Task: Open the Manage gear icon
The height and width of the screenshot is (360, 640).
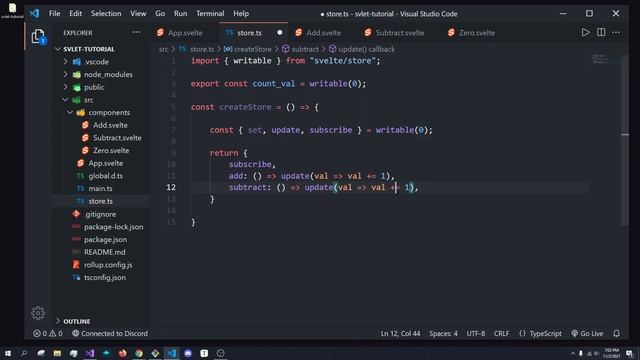Action: pos(38,313)
